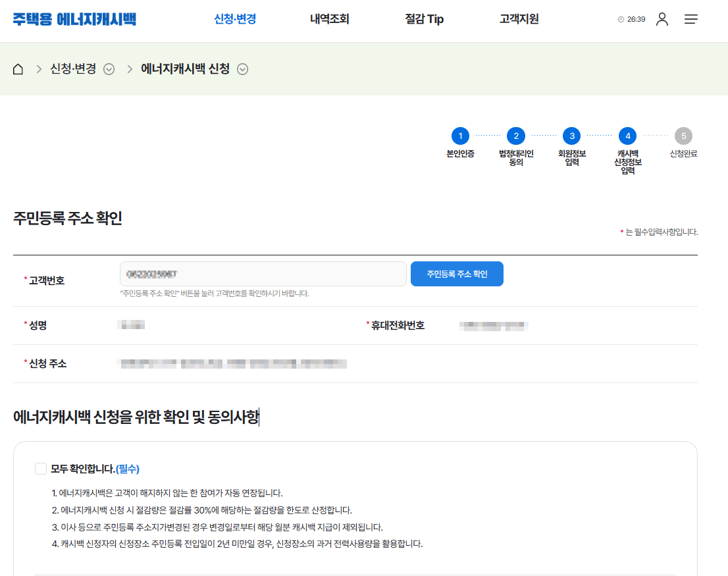Open the profile person icon

(662, 19)
